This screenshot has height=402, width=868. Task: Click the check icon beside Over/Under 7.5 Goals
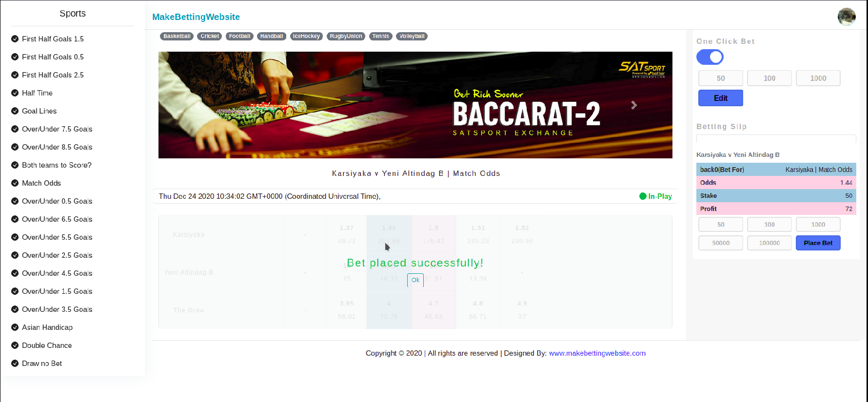pos(15,129)
